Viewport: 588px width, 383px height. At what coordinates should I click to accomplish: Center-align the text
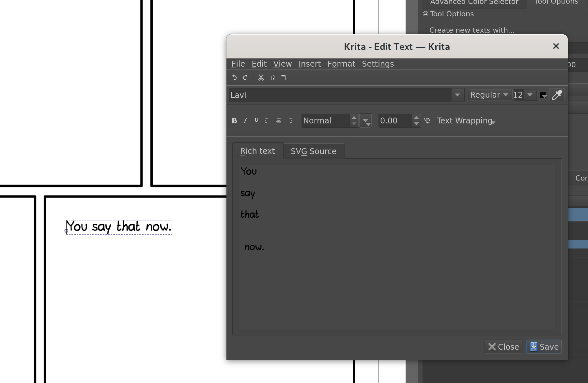click(x=278, y=120)
